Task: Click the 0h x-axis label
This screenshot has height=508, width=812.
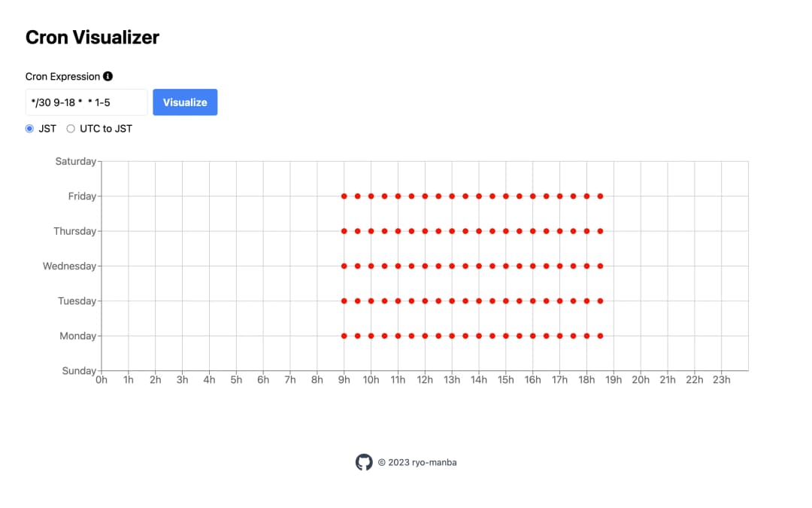Action: [x=101, y=380]
